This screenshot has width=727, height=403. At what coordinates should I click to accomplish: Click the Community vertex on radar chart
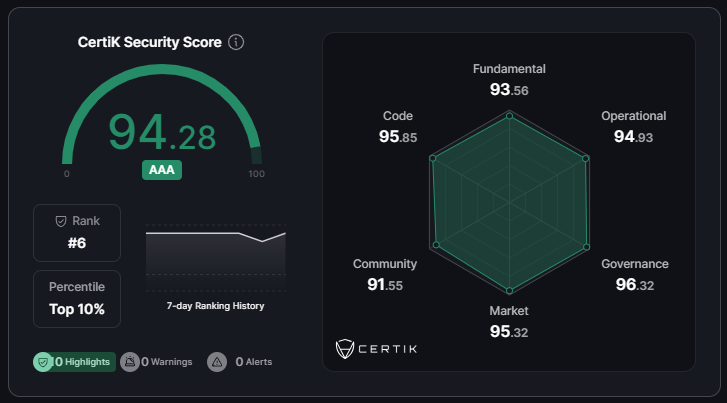coord(436,245)
